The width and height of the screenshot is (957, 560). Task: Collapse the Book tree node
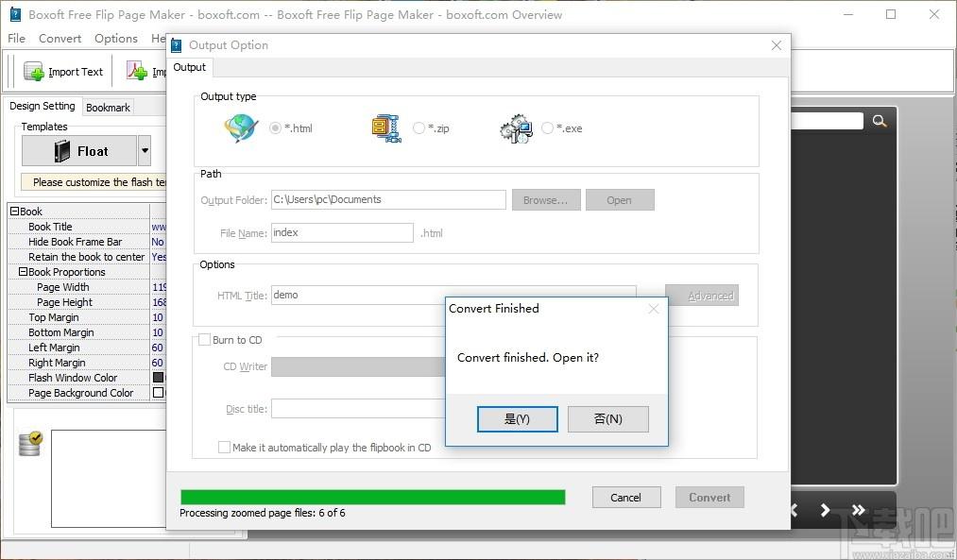click(x=15, y=212)
